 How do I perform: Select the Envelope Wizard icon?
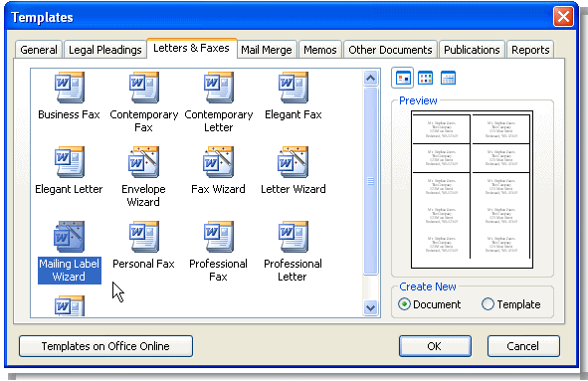tap(143, 161)
